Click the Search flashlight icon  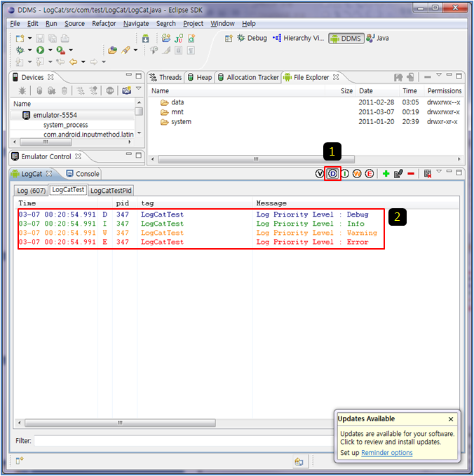tap(126, 50)
